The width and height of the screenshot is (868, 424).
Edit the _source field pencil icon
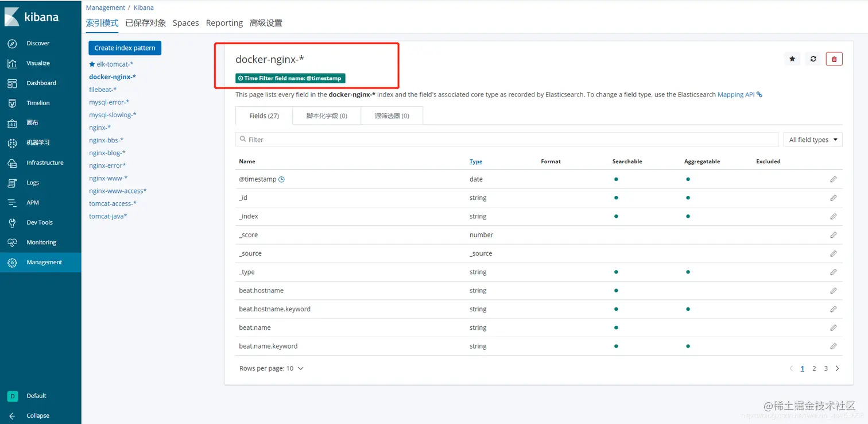[834, 253]
